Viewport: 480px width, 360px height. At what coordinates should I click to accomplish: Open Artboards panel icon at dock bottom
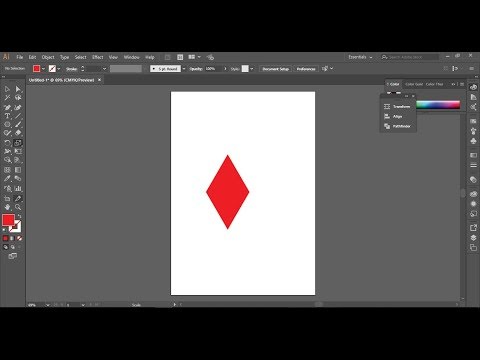[473, 248]
